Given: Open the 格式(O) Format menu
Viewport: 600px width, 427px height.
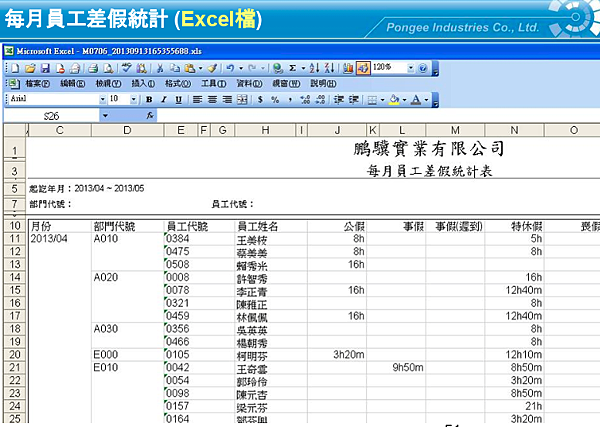Looking at the screenshot, I should 178,83.
